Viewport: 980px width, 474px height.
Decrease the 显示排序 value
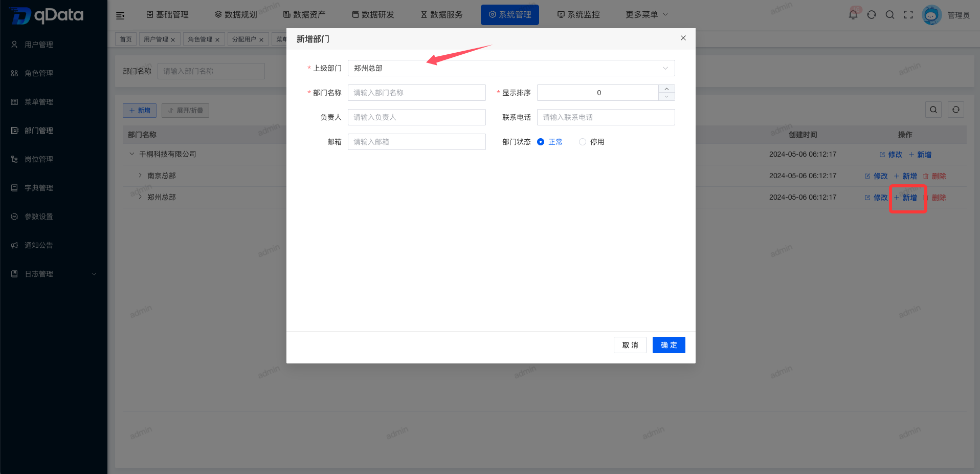coord(666,97)
